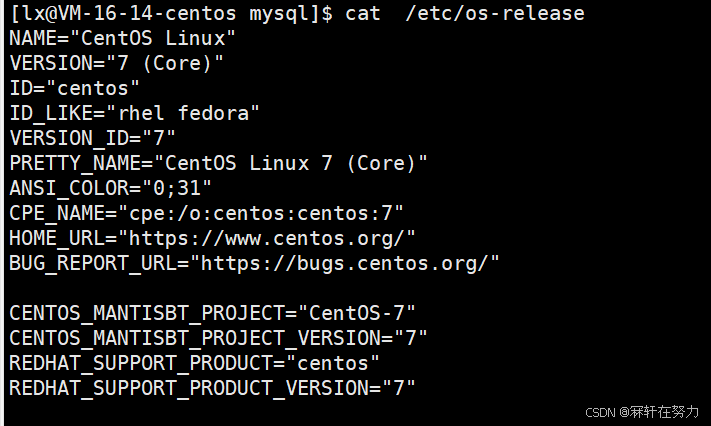This screenshot has width=711, height=426.
Task: Click the ANSI_COLOR="0;31" line
Action: coord(111,188)
